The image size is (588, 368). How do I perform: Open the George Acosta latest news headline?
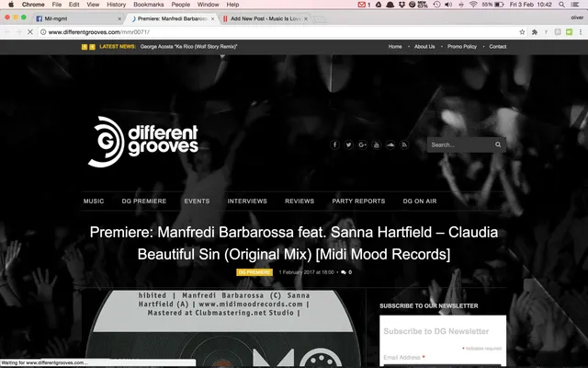pyautogui.click(x=188, y=47)
